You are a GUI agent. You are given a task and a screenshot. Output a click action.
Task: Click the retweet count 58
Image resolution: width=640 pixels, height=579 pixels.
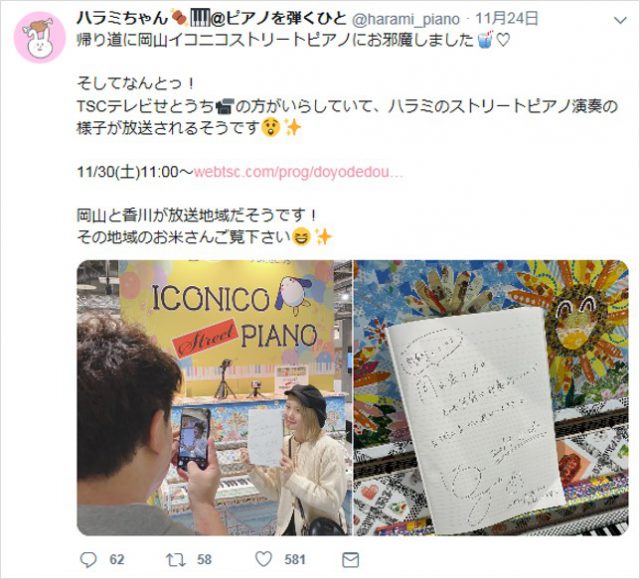[x=204, y=559]
